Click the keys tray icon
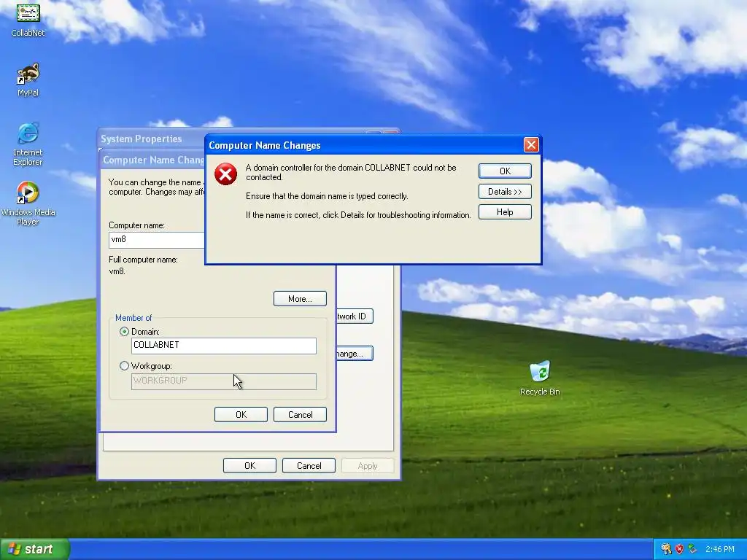This screenshot has width=747, height=560. 666,549
